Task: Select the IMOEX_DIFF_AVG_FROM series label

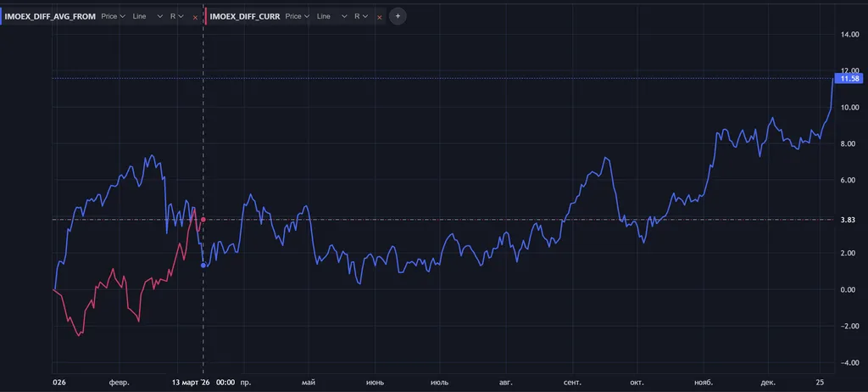Action: tap(51, 16)
